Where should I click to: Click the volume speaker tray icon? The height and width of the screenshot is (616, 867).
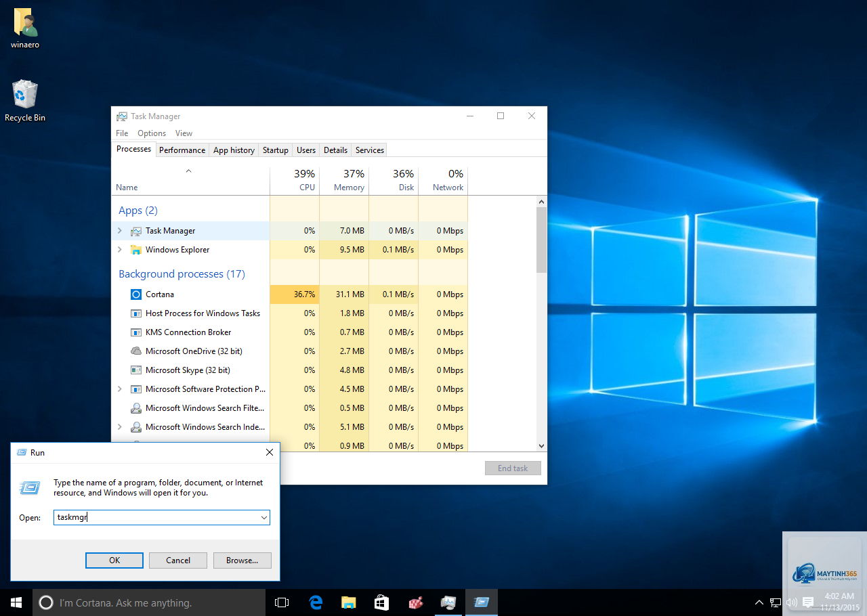pos(791,602)
